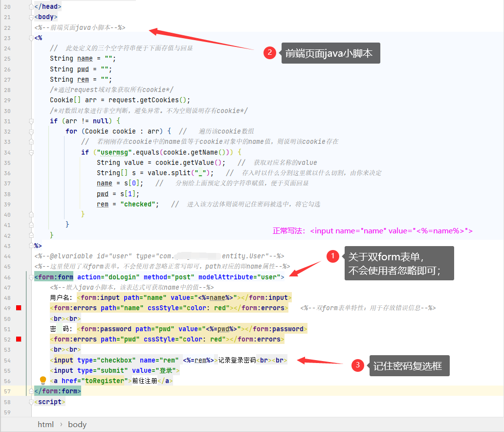Click the fold marker icon beside the <script> tag

pyautogui.click(x=31, y=401)
